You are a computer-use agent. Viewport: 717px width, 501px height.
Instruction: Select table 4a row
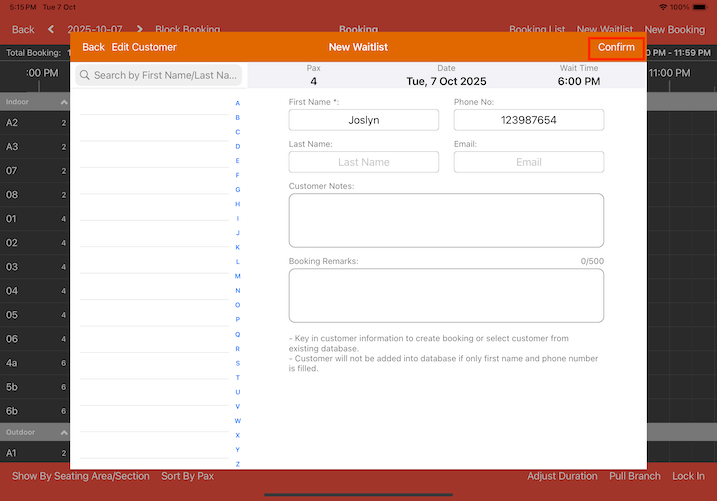point(35,363)
